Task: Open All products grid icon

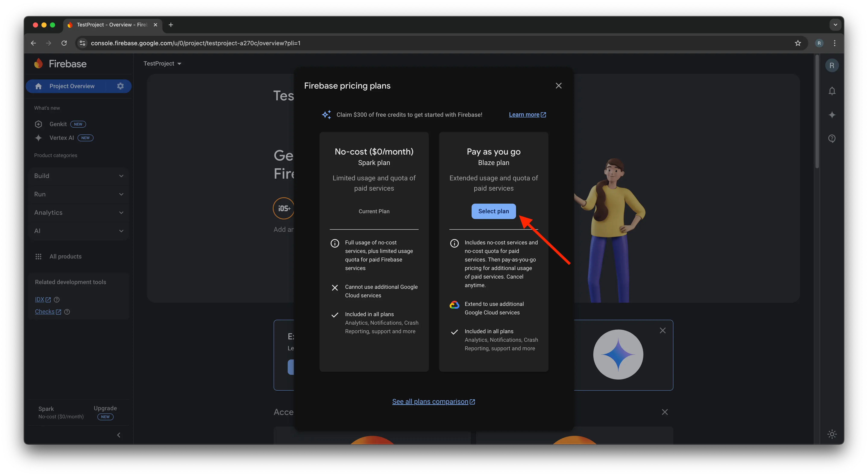Action: coord(38,257)
